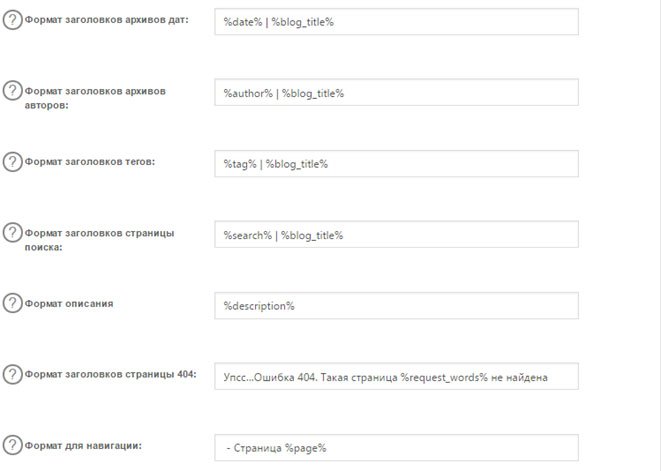The height and width of the screenshot is (471, 661).
Task: Click the 'Формат заголовков страницы поиска' label
Action: (99, 239)
